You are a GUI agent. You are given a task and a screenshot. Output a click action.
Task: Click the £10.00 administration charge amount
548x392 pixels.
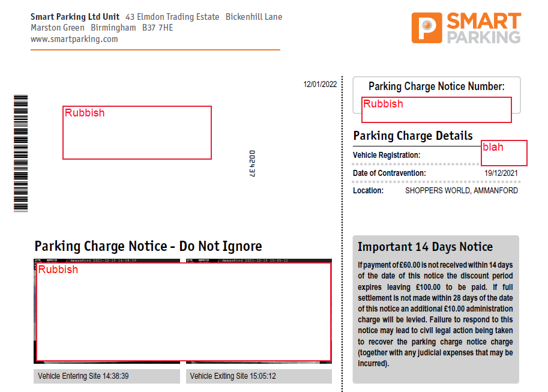click(x=454, y=309)
